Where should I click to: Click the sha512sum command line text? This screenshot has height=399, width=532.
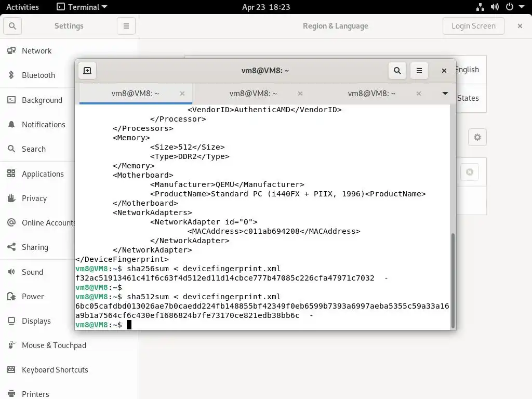point(204,297)
